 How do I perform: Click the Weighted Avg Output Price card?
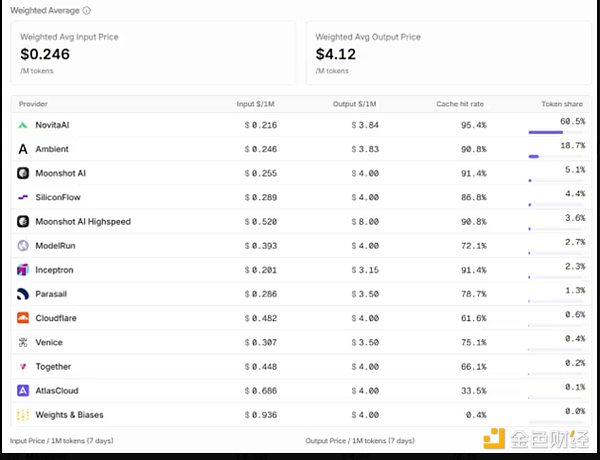pos(448,53)
